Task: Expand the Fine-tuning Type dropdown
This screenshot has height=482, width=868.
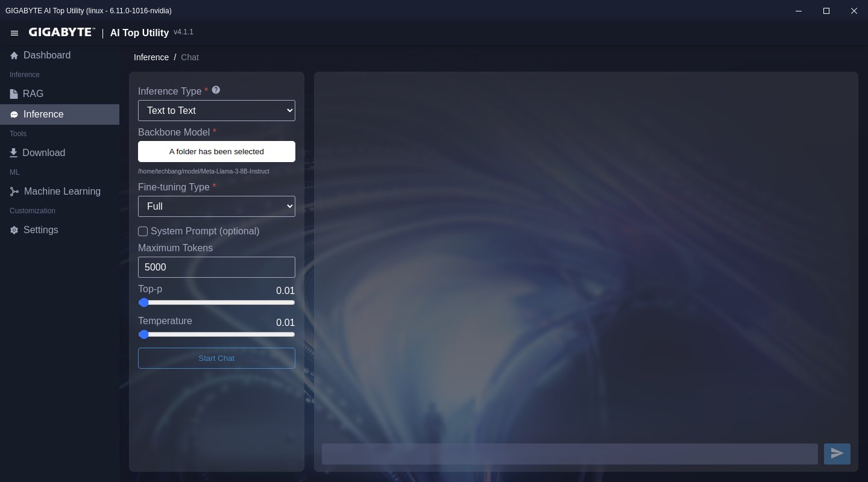Action: pyautogui.click(x=216, y=206)
